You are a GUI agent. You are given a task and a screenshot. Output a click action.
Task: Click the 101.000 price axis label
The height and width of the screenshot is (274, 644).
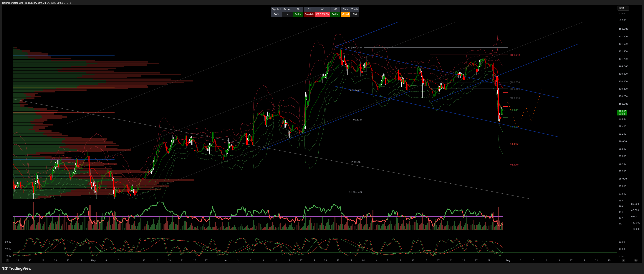pos(623,66)
